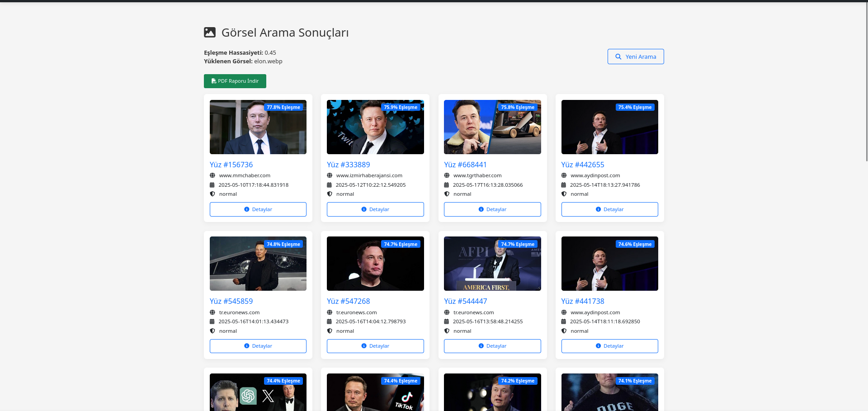This screenshot has width=868, height=411.
Task: Click Detaylar on the Yüz #544447 card
Action: click(492, 346)
